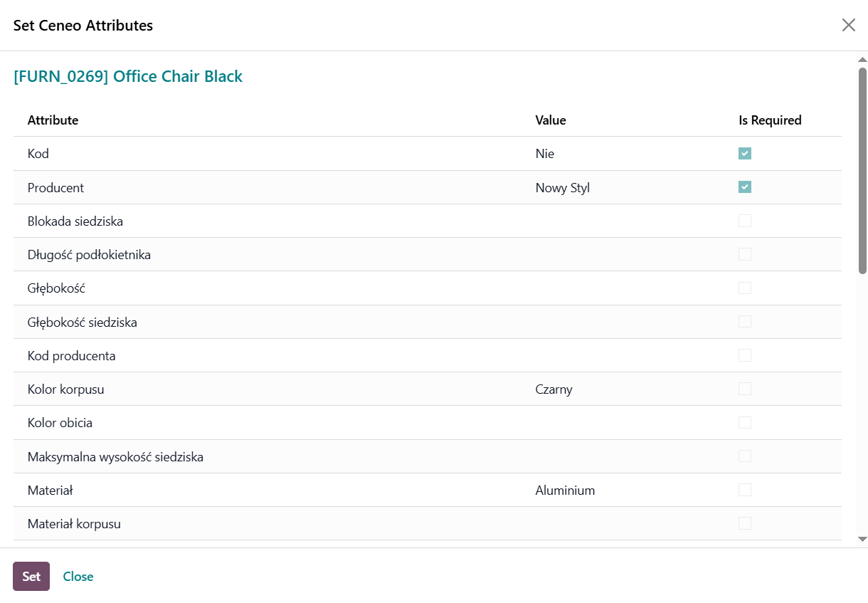This screenshot has width=868, height=603.
Task: Select the Kolor korpusu attribute name
Action: pyautogui.click(x=66, y=389)
